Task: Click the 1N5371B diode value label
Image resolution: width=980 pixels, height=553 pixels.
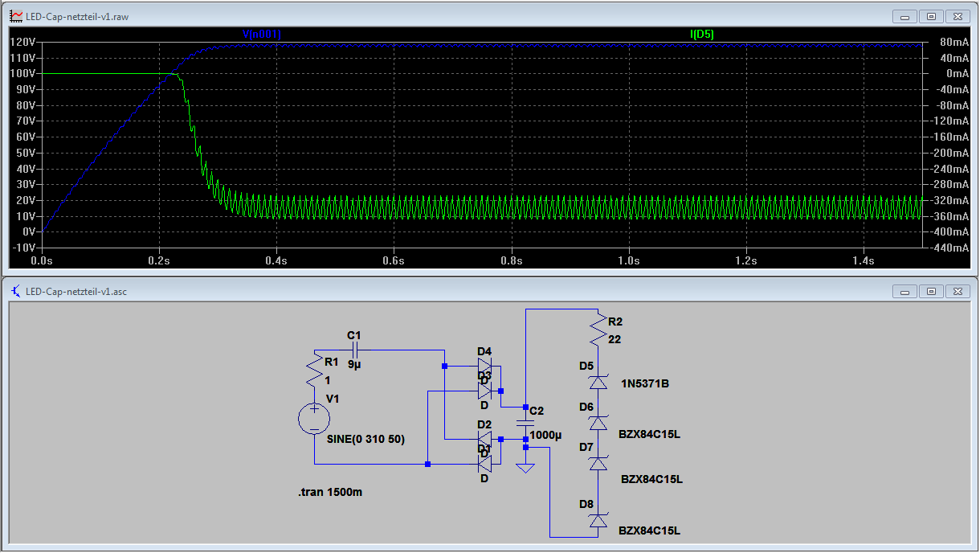Action: coord(645,383)
